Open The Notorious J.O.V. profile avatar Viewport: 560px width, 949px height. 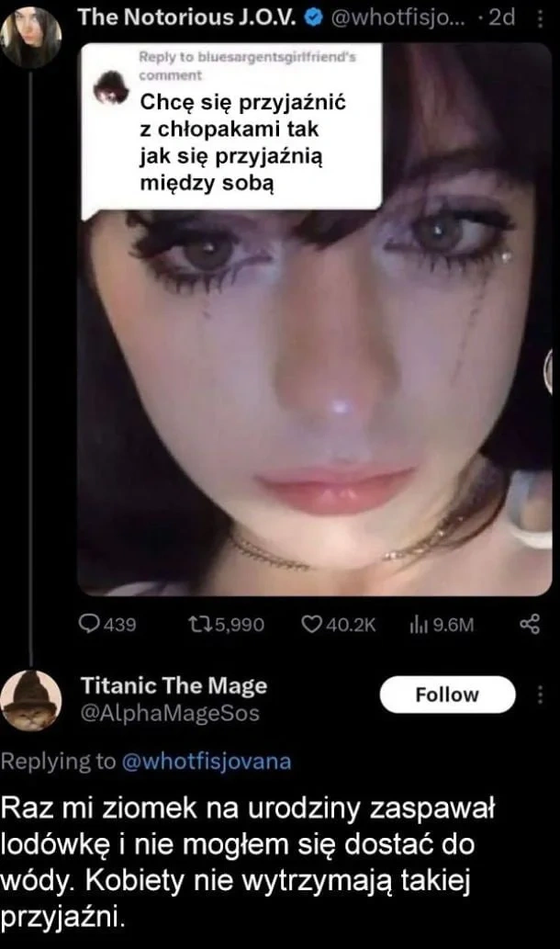[31, 38]
